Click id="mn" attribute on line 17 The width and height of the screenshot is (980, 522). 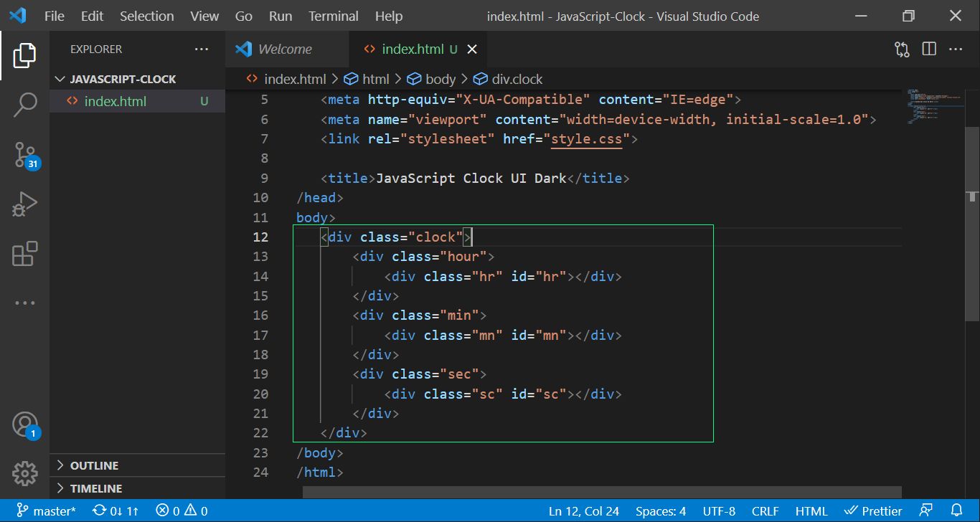pos(539,335)
